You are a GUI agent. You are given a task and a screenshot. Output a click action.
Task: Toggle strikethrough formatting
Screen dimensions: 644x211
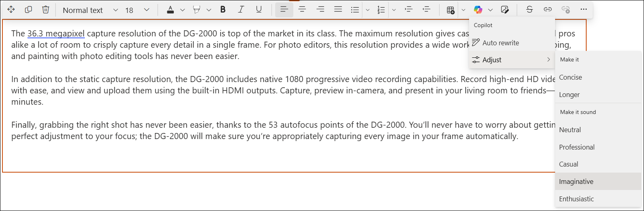530,10
